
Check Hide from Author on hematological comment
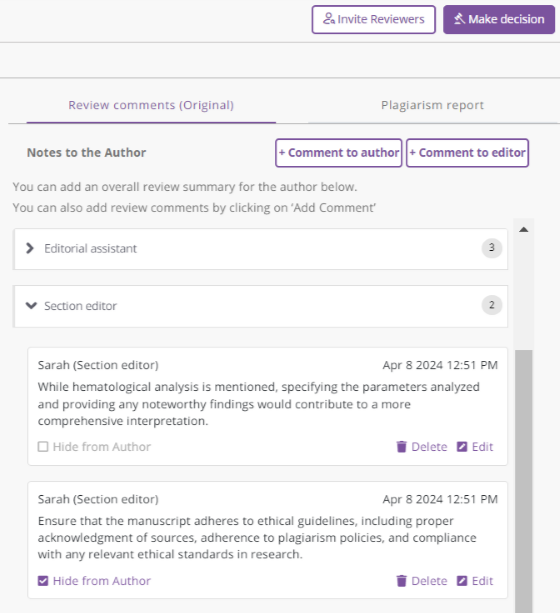click(43, 446)
